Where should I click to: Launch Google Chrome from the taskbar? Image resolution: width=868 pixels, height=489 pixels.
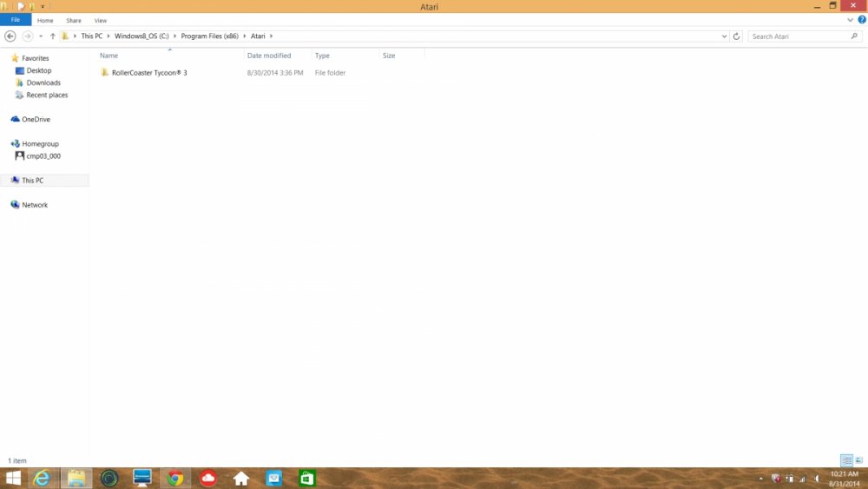[x=175, y=479]
